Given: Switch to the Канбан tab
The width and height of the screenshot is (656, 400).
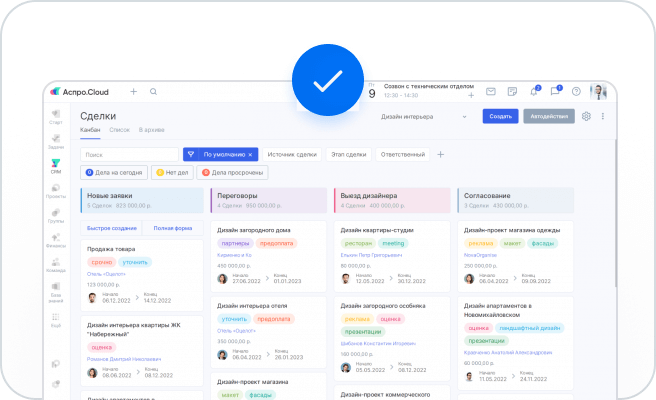Looking at the screenshot, I should pyautogui.click(x=90, y=130).
